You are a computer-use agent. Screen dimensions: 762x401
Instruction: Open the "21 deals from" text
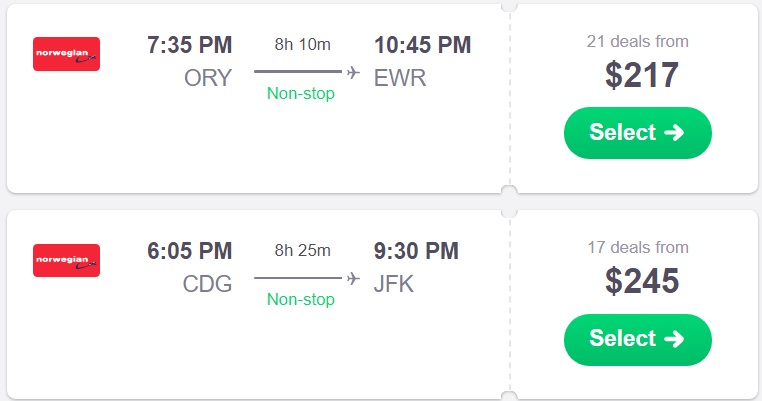click(637, 41)
